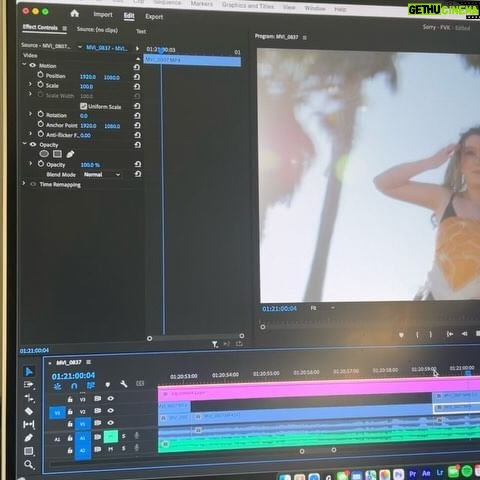Click the Go to In point button

pyautogui.click(x=450, y=334)
